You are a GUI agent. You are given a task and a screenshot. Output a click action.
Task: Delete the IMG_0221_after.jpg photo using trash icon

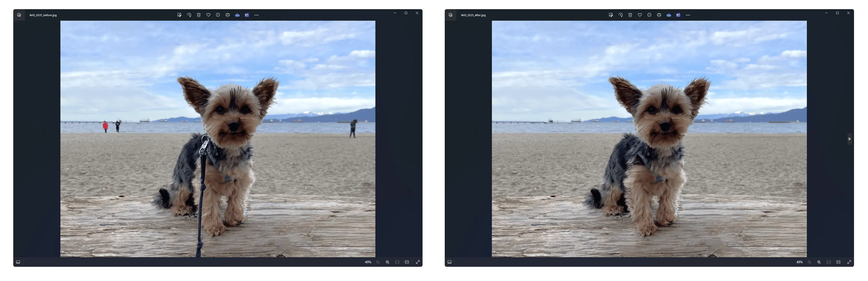[x=630, y=15]
